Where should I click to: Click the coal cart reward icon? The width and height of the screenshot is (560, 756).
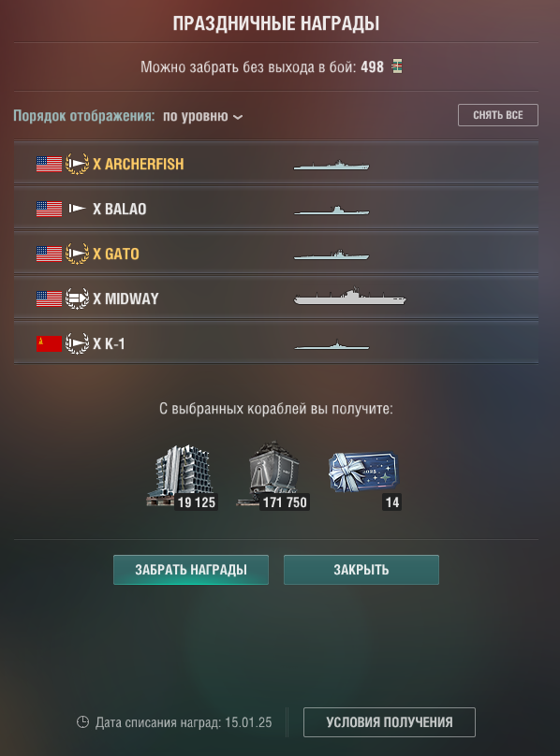tap(273, 475)
